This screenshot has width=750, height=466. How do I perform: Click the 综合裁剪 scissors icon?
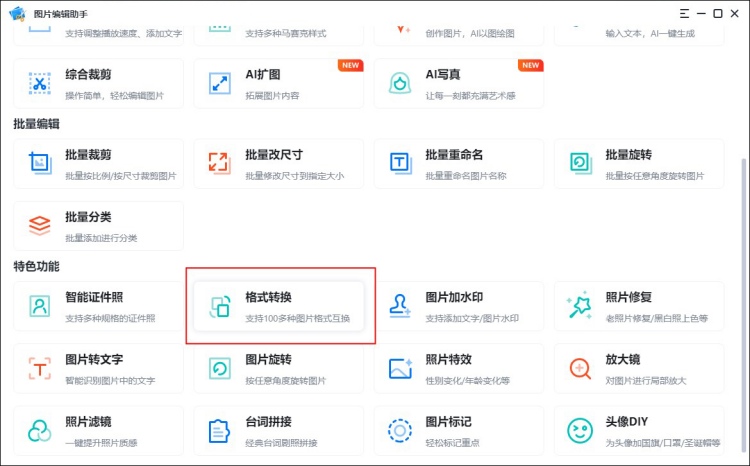[40, 84]
